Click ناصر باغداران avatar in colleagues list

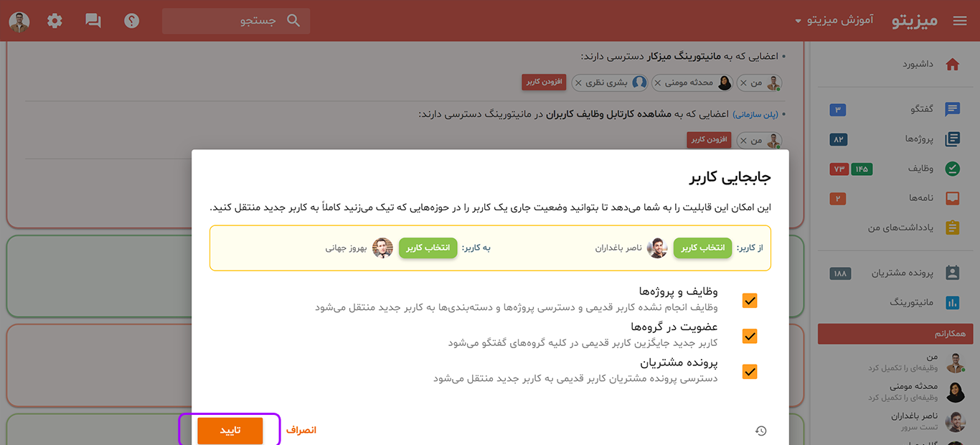[955, 421]
